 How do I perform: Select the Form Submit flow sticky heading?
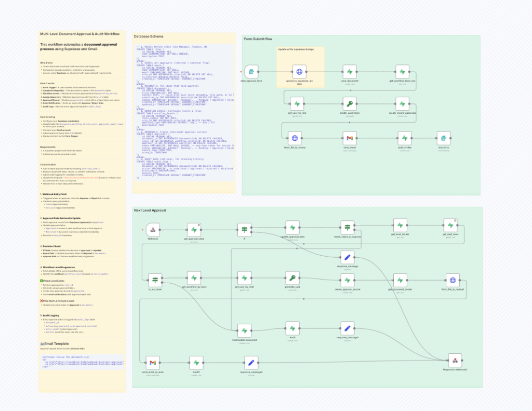[x=258, y=39]
